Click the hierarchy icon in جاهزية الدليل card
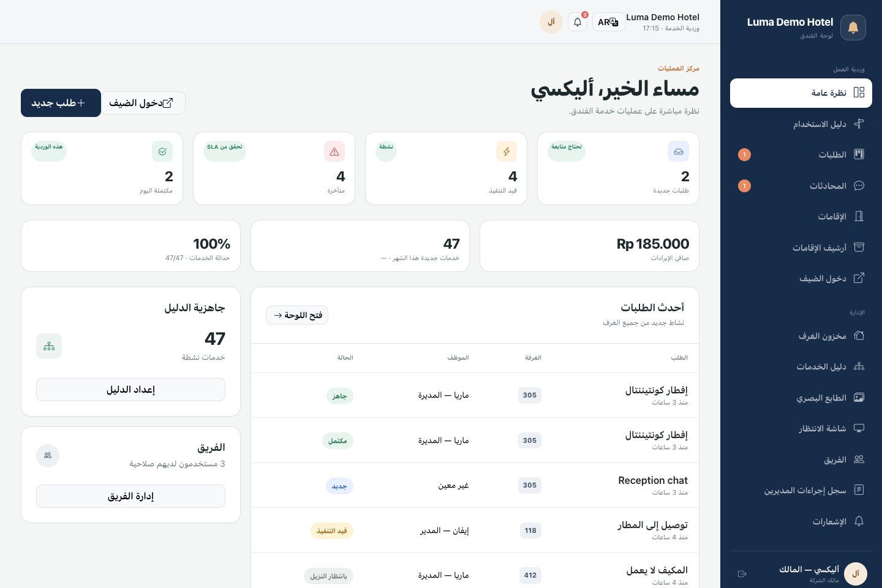 [x=49, y=346]
